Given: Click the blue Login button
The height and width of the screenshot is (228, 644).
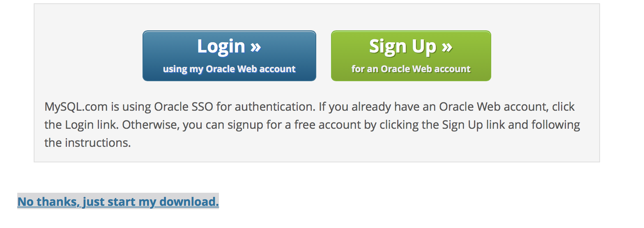Looking at the screenshot, I should 229,56.
